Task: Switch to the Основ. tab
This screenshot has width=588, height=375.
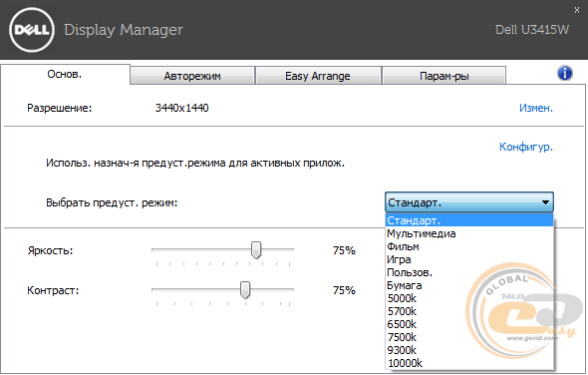Action: point(65,75)
